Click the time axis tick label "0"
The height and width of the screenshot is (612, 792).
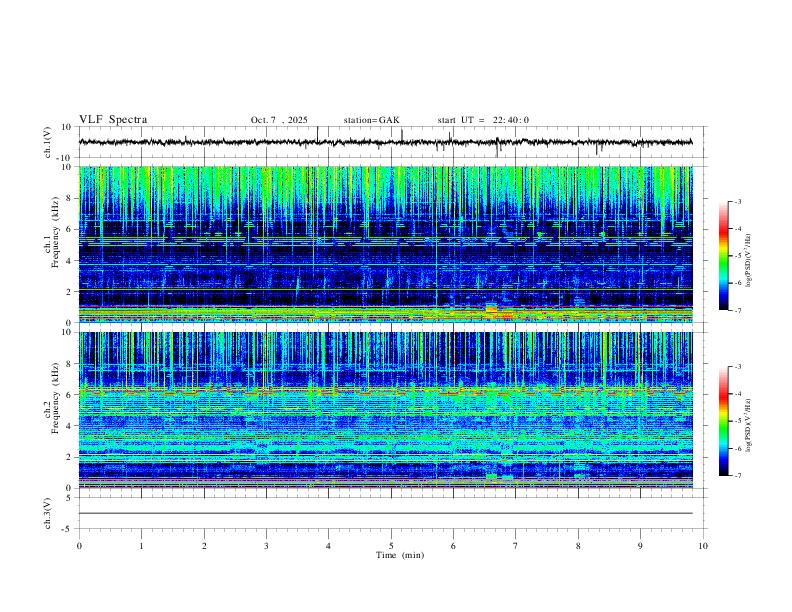click(x=79, y=546)
